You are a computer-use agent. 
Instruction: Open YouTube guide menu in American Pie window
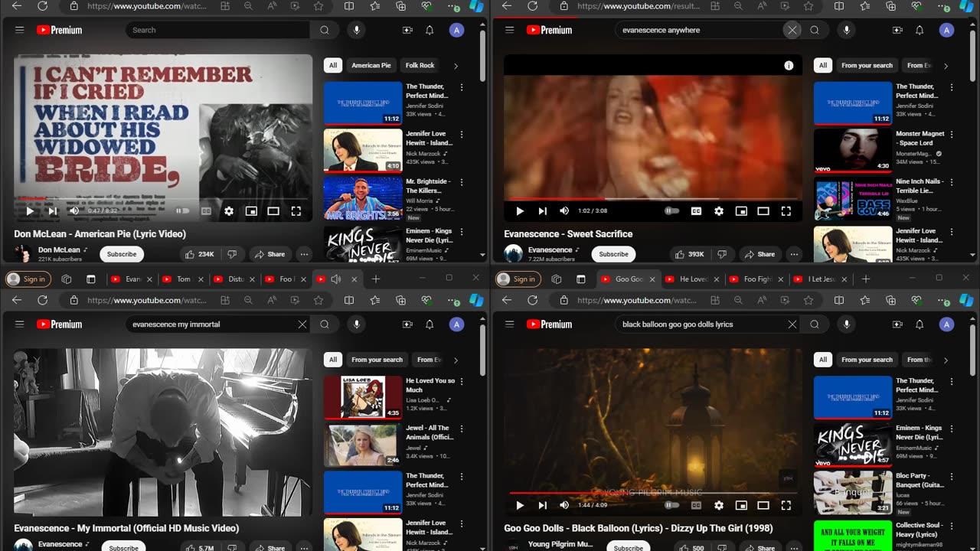tap(20, 30)
